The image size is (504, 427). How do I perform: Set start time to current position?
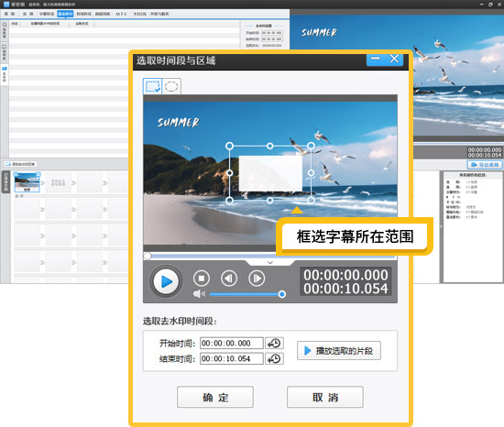(x=274, y=343)
